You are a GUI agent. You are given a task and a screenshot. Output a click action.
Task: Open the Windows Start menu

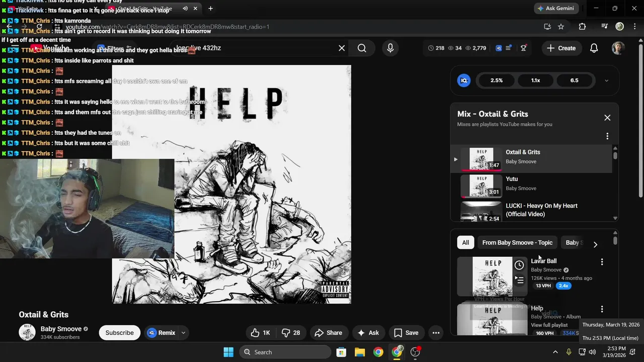(x=228, y=352)
